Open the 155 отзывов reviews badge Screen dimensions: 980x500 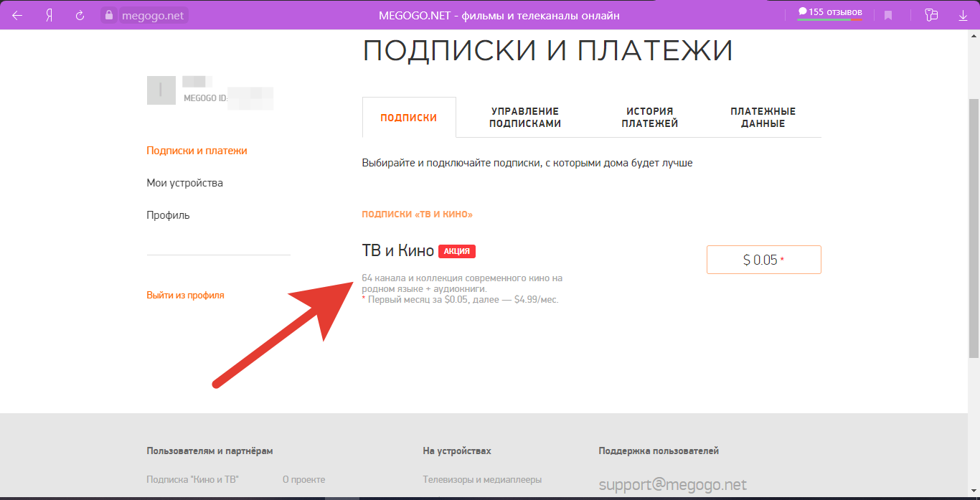[x=830, y=13]
